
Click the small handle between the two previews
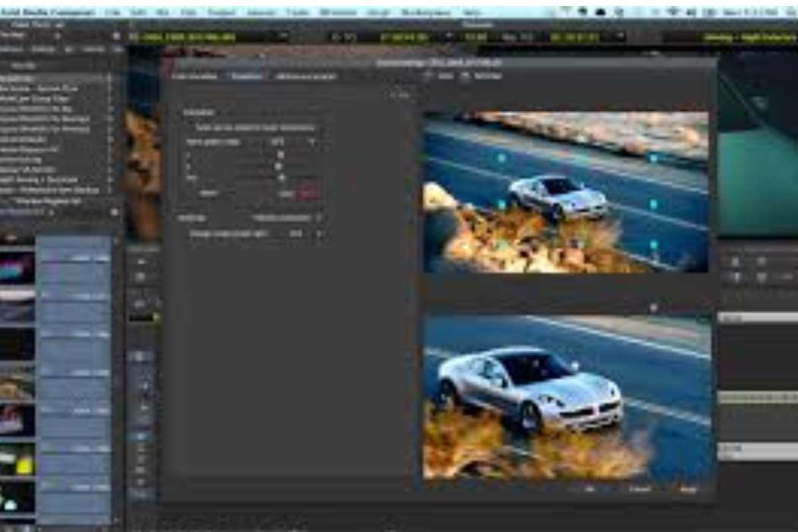point(653,307)
